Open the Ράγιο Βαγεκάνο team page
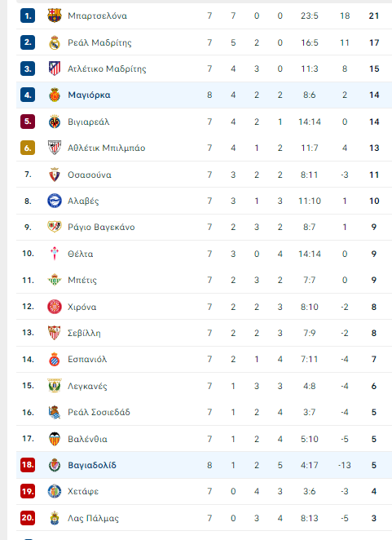 (x=101, y=228)
